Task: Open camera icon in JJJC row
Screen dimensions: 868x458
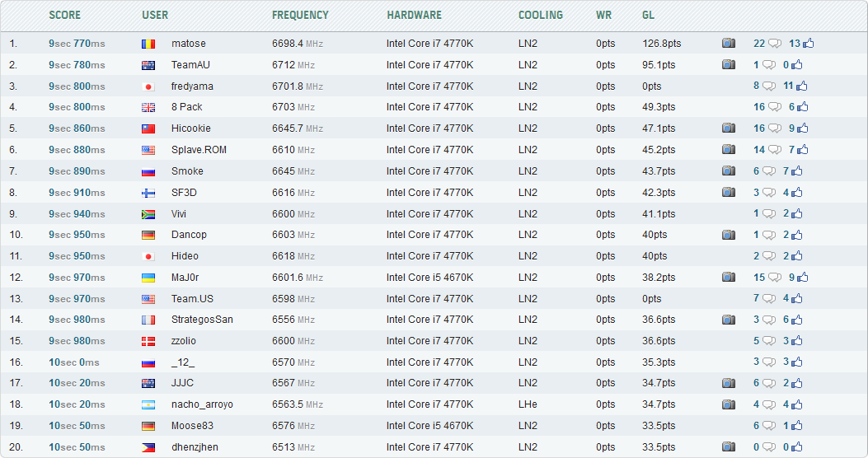Action: point(729,383)
